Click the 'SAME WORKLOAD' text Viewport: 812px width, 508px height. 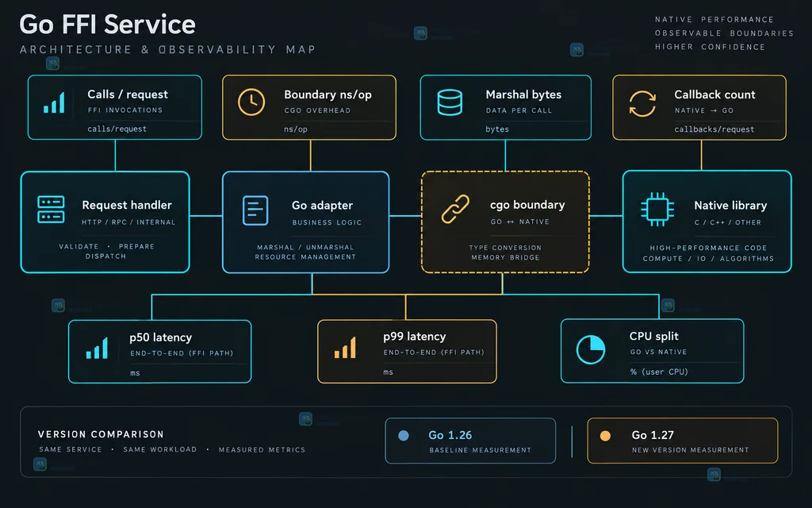click(x=160, y=449)
